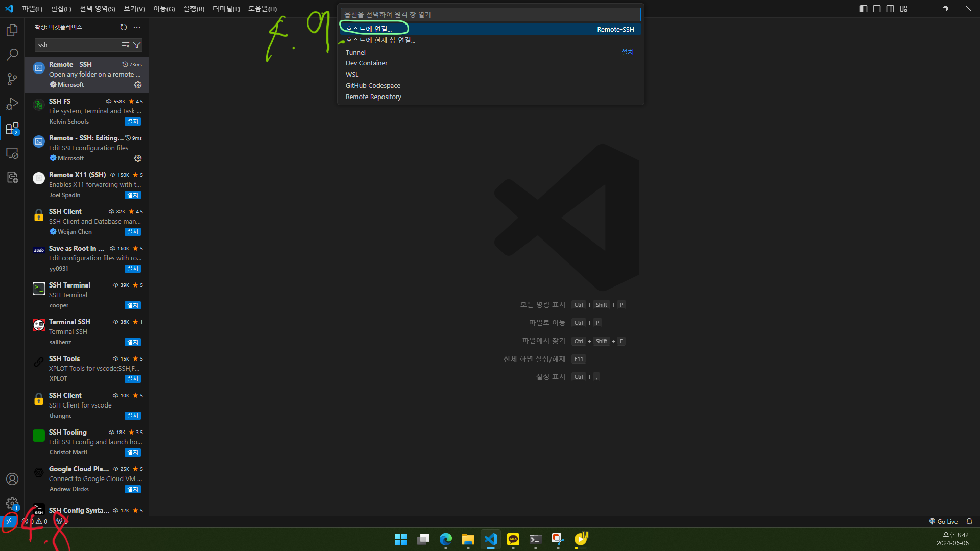Image resolution: width=980 pixels, height=551 pixels.
Task: Install the SSH FS extension
Action: point(133,122)
